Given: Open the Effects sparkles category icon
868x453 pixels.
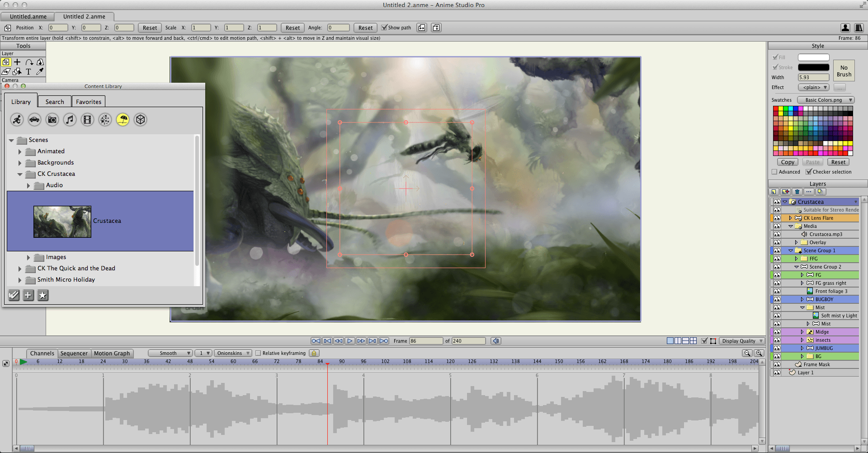Looking at the screenshot, I should coord(105,119).
